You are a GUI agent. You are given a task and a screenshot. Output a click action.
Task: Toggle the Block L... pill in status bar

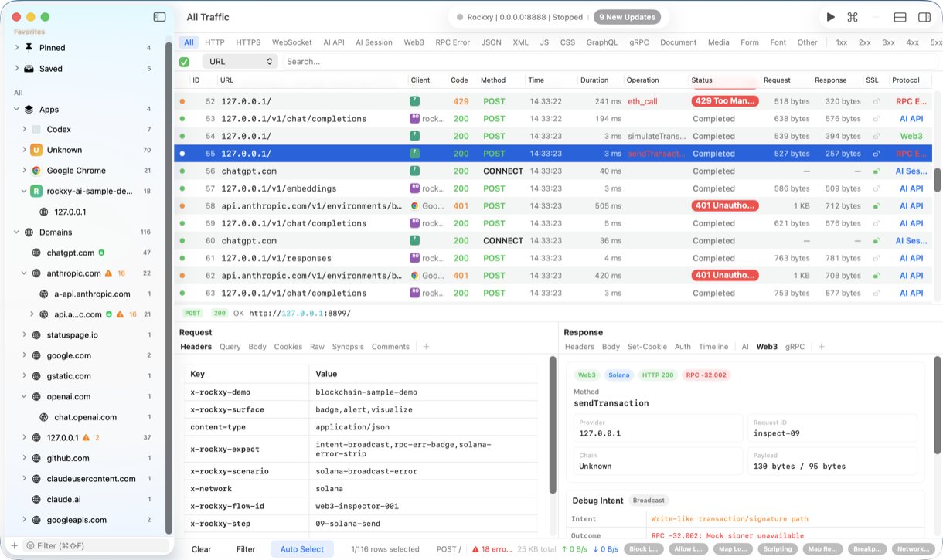coord(642,549)
